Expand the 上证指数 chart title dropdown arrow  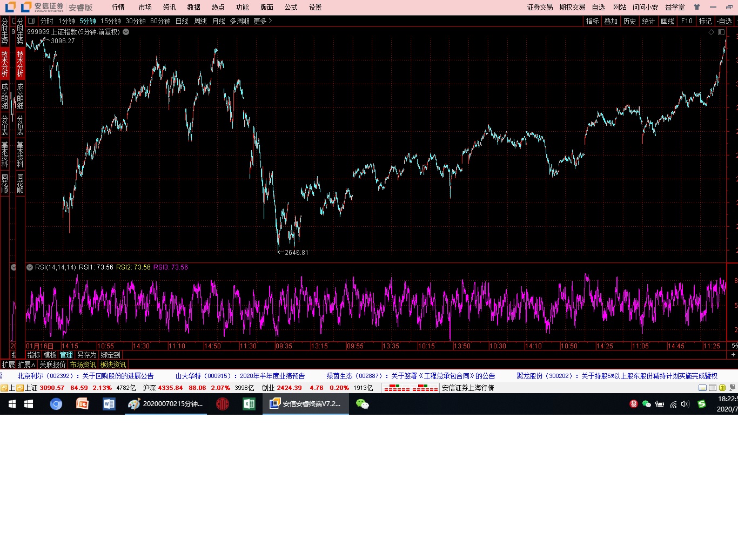126,32
